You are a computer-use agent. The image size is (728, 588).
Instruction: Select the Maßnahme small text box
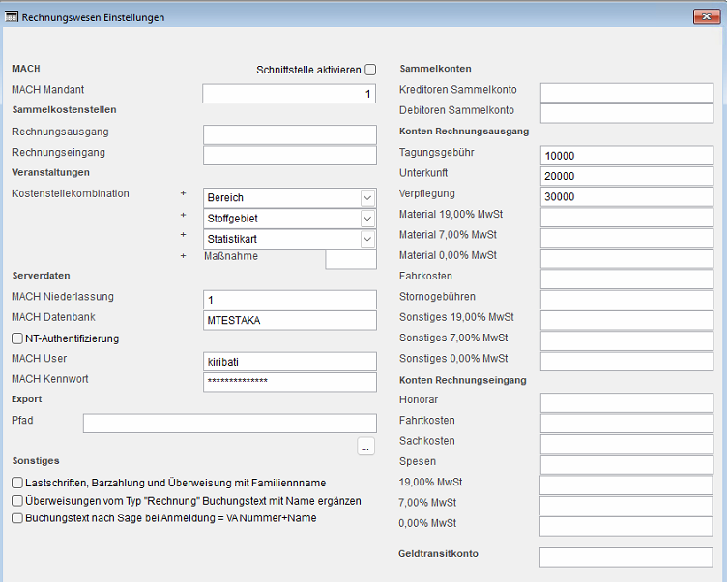click(x=351, y=259)
